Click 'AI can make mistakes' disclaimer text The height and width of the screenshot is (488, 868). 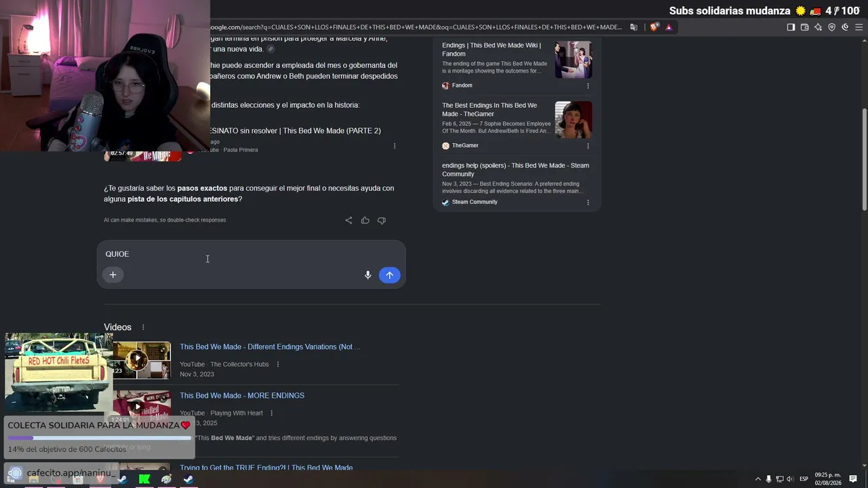(165, 220)
